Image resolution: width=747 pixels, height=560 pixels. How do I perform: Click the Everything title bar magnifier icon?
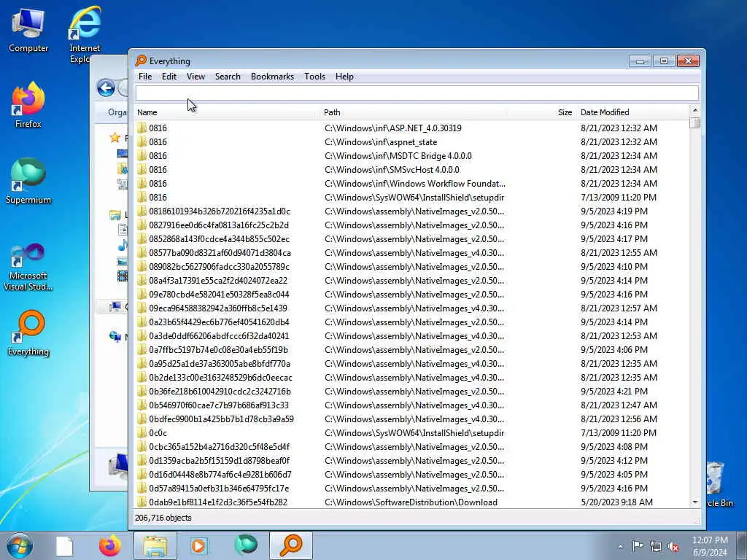pos(141,61)
